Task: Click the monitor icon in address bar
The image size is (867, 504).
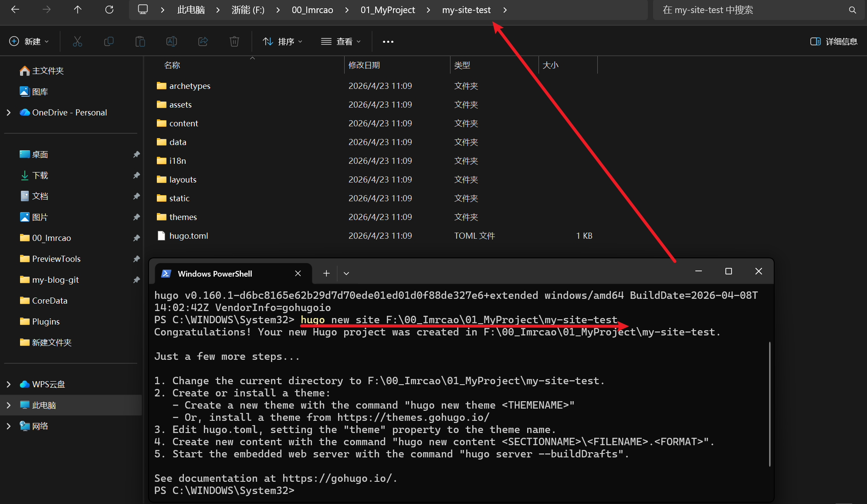Action: pos(142,10)
